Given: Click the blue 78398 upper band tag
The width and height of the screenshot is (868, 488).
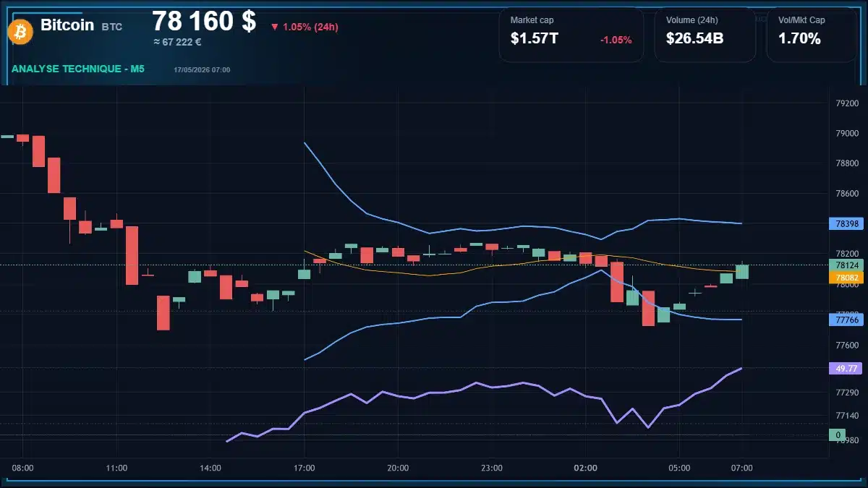Looking at the screenshot, I should [846, 224].
